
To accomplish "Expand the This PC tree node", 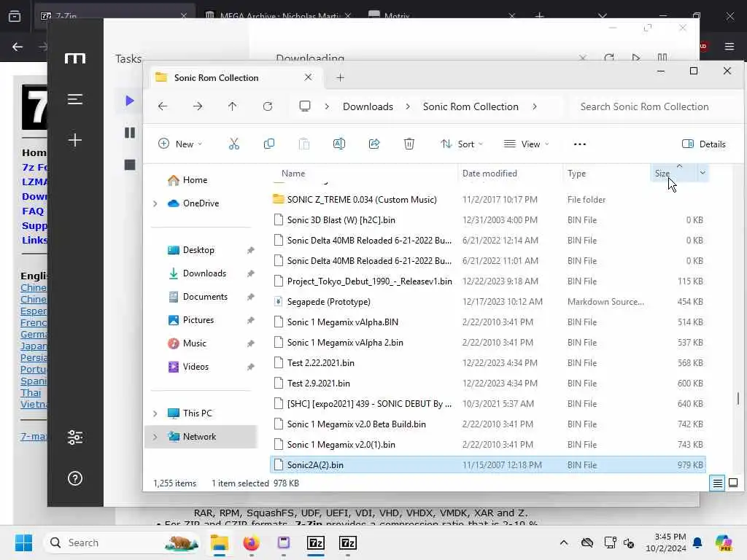I will (x=155, y=413).
